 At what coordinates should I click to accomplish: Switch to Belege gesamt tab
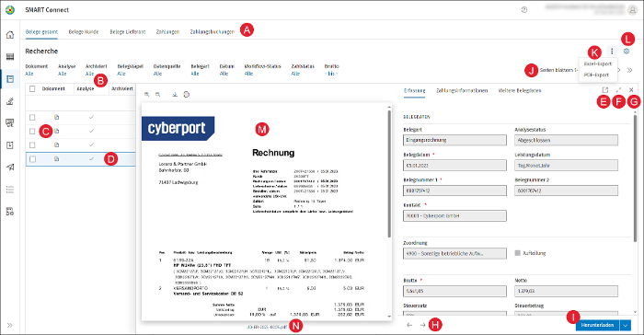click(41, 31)
